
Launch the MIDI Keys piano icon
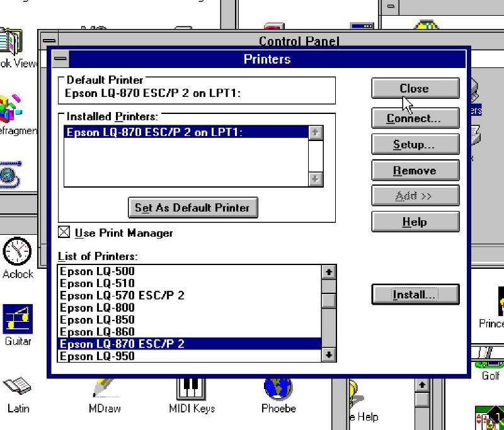pyautogui.click(x=192, y=388)
